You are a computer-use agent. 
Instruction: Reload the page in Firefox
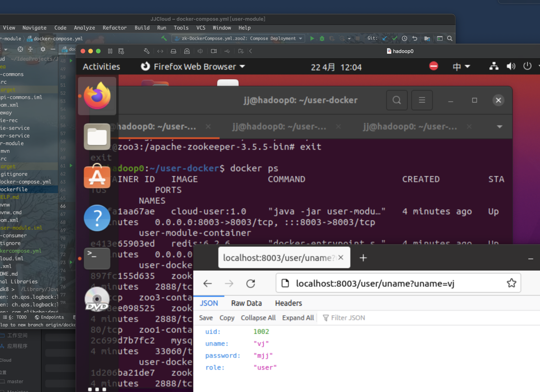click(x=251, y=283)
